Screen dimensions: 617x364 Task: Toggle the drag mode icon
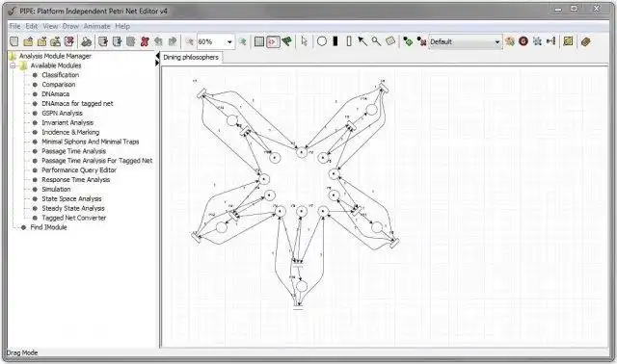pyautogui.click(x=273, y=41)
